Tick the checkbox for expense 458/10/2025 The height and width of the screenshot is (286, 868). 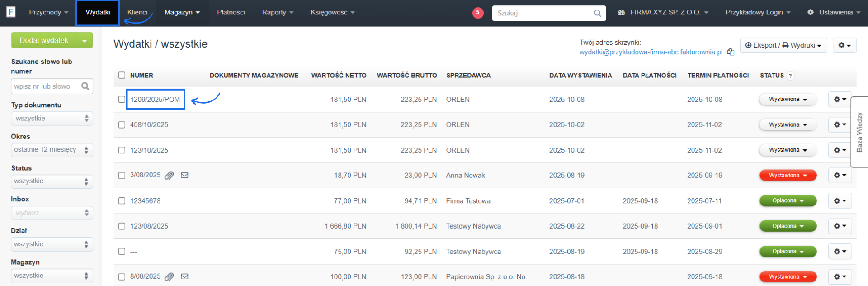tap(122, 125)
